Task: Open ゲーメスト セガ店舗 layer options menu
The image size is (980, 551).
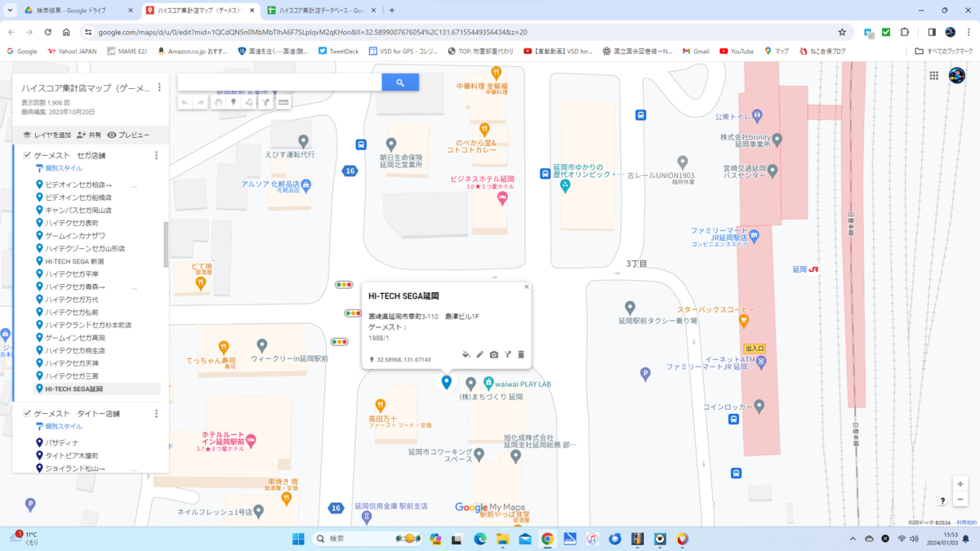Action: pos(156,155)
